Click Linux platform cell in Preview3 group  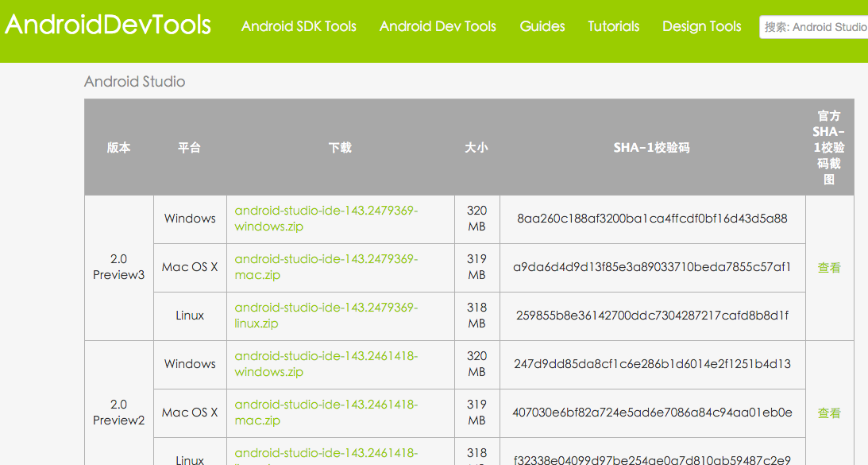coord(190,316)
